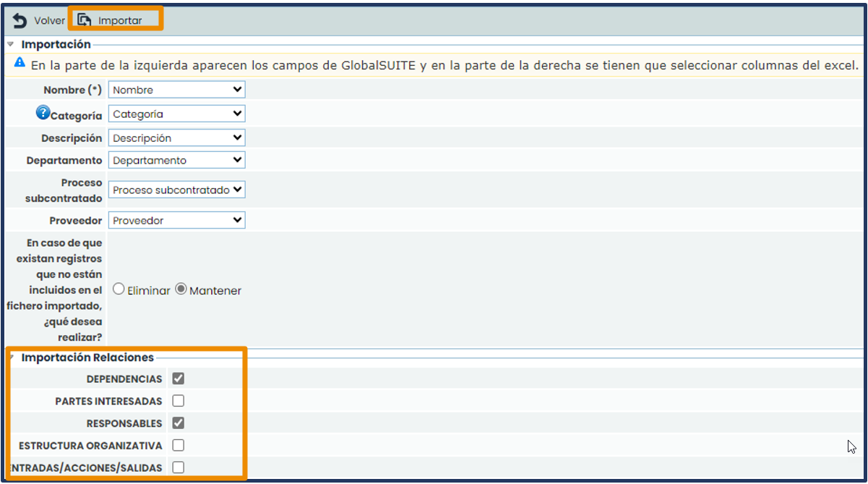Expand the Descripción dropdown list
The image size is (868, 484).
[x=176, y=137]
